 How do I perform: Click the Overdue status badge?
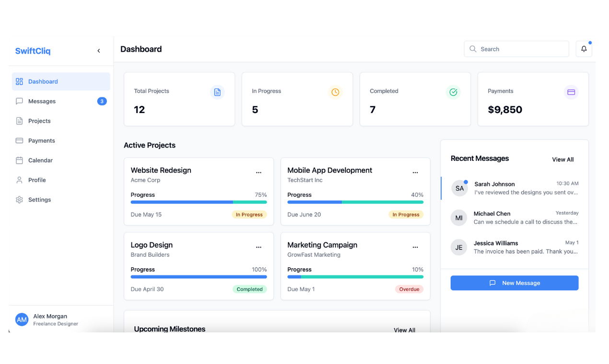click(x=409, y=289)
